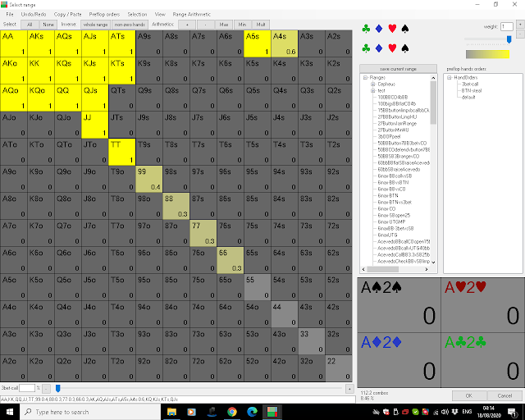
Task: Toggle the 72o hand cell
Action: 203,368
